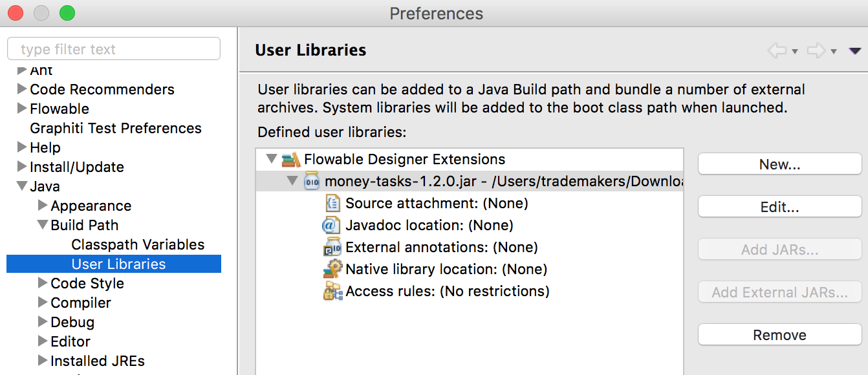Screen dimensions: 868x375
Task: Collapse the money-tasks-1.2.0.jar entry
Action: point(292,181)
